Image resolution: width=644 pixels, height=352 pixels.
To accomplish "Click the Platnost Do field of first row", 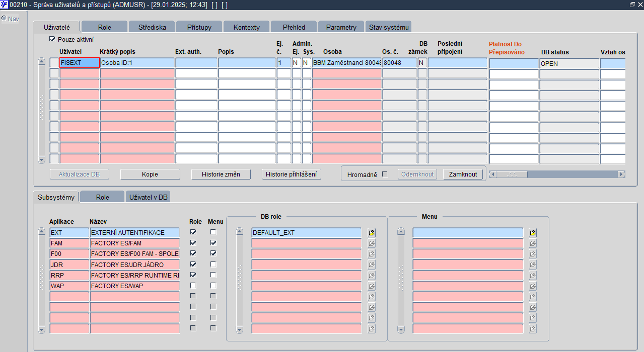I will coord(514,64).
